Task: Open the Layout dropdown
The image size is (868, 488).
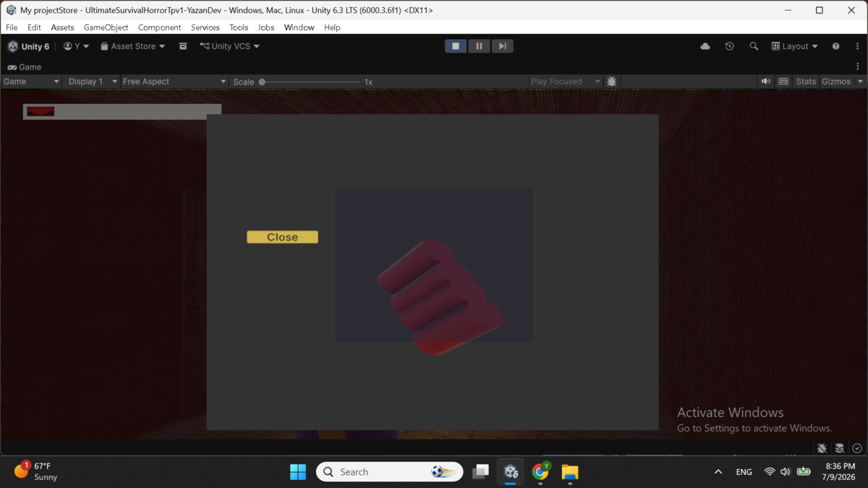Action: coord(794,46)
